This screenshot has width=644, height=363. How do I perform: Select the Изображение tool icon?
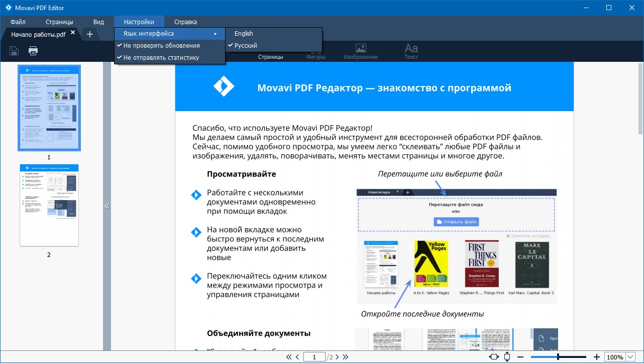pos(361,52)
